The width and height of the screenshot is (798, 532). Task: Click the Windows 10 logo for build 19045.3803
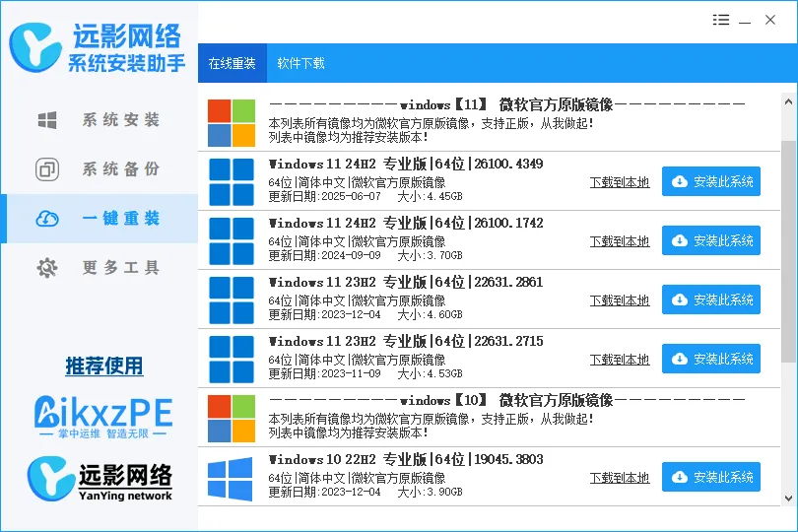tap(230, 478)
